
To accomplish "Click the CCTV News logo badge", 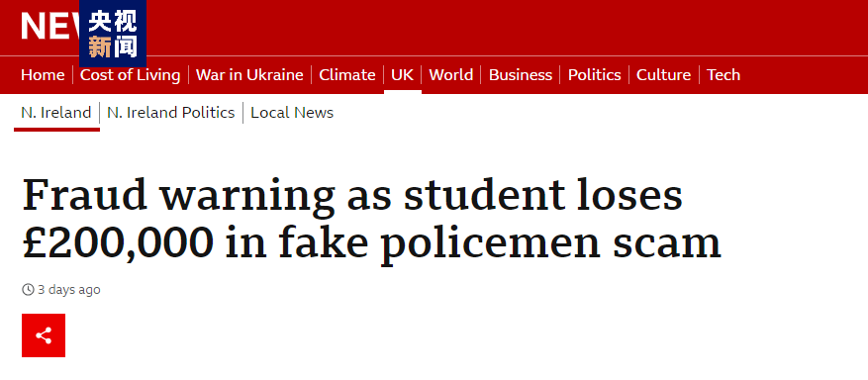I will point(113,34).
